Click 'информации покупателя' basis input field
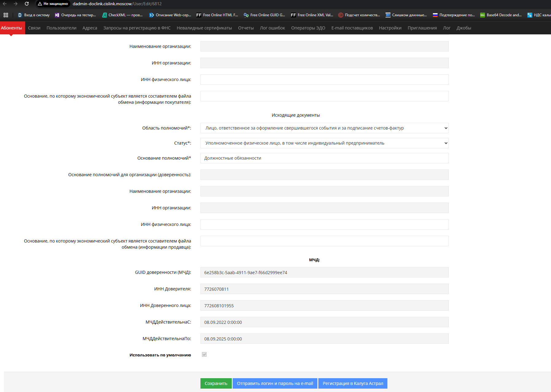Viewport: 551px width, 392px height. [324, 96]
